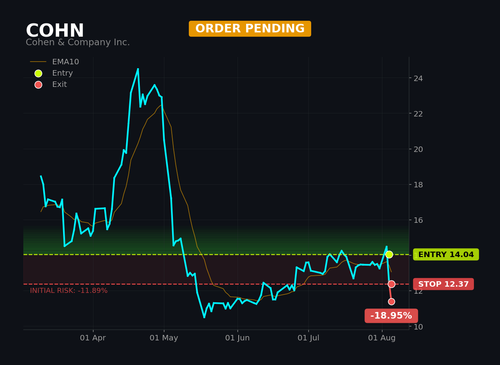Click the 01 Jul date axis label

pyautogui.click(x=308, y=338)
